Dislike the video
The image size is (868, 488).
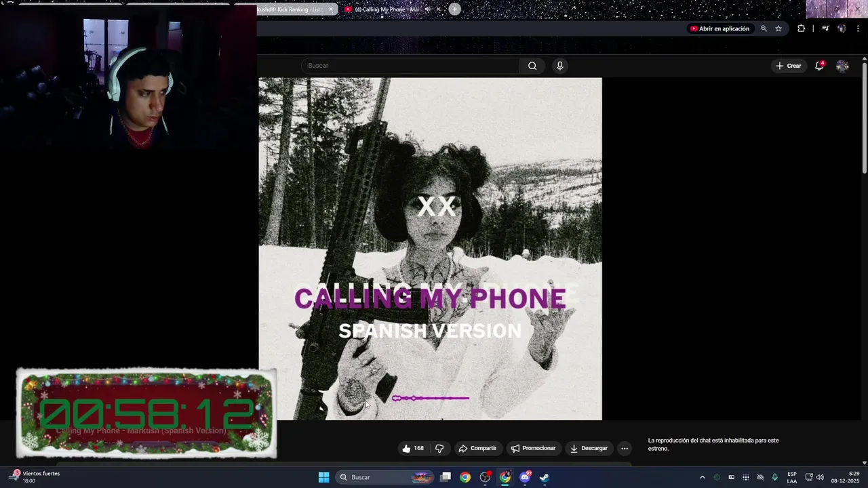pos(439,448)
